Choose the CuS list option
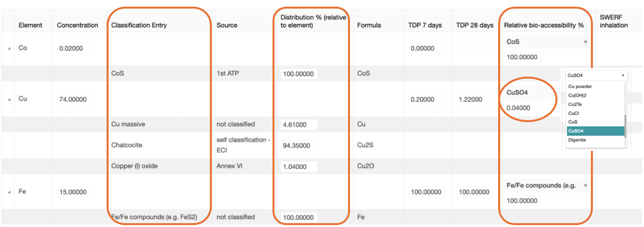644x227 pixels. (x=573, y=122)
